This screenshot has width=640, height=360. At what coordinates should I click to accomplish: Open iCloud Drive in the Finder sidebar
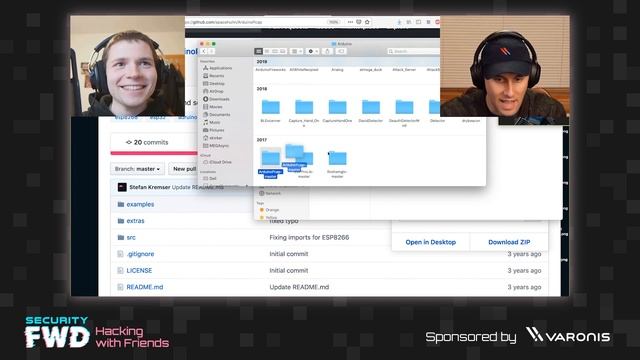pyautogui.click(x=217, y=162)
